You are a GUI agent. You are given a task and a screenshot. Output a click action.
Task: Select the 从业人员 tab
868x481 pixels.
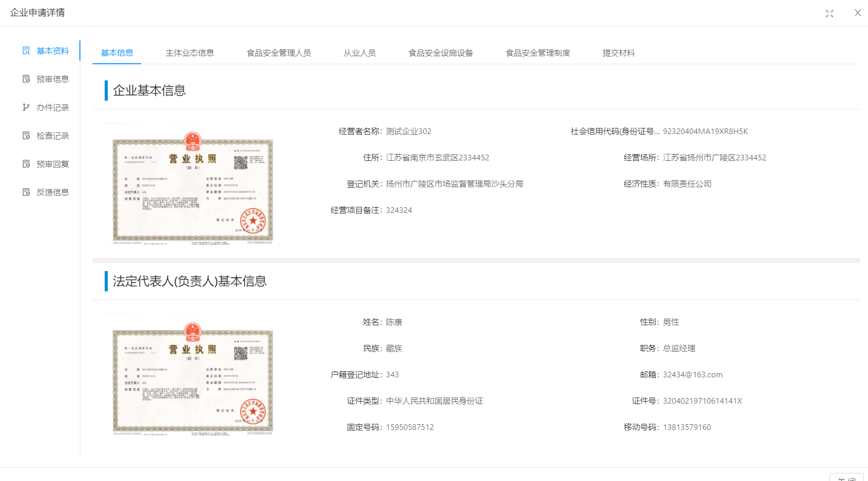pyautogui.click(x=360, y=53)
